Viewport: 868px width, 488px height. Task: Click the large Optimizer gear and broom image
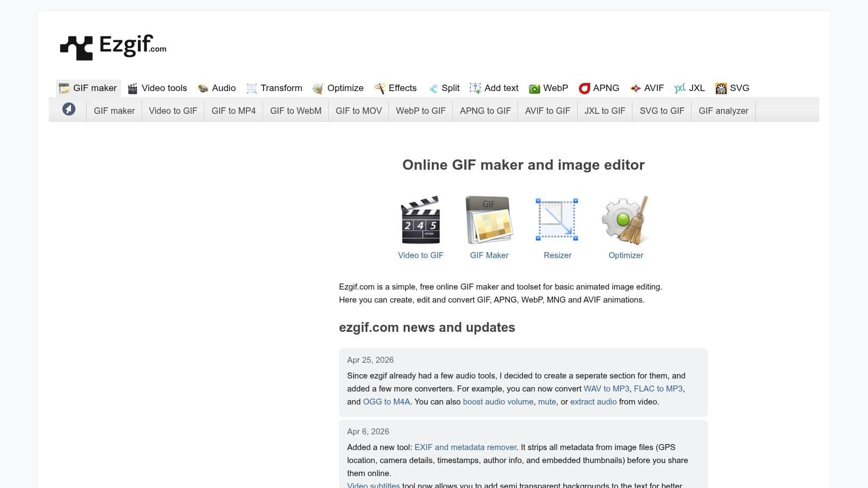click(x=626, y=220)
